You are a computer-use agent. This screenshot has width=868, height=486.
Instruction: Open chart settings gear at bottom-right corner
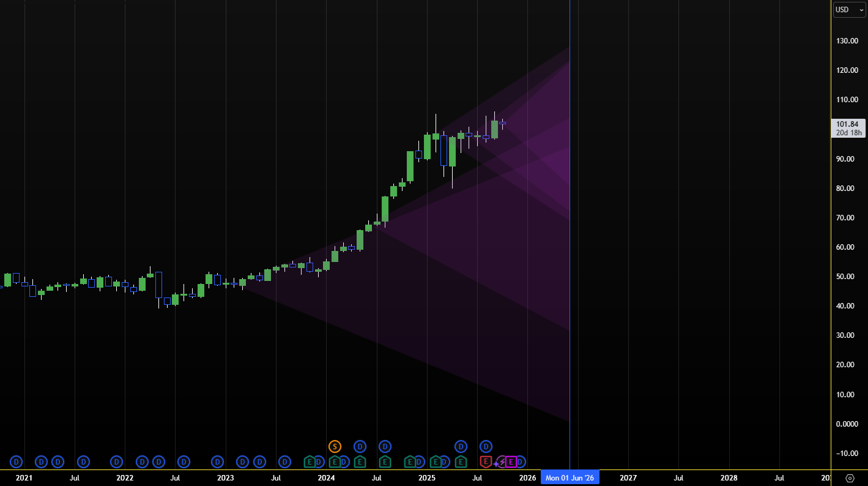tap(850, 478)
